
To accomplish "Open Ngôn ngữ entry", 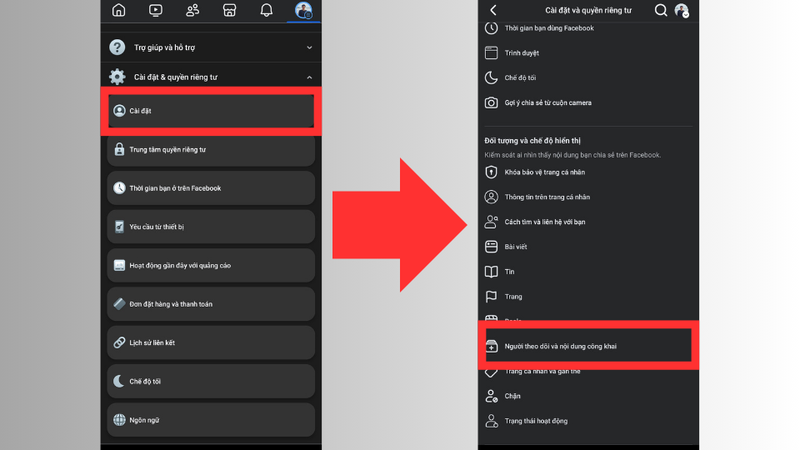I will [211, 420].
